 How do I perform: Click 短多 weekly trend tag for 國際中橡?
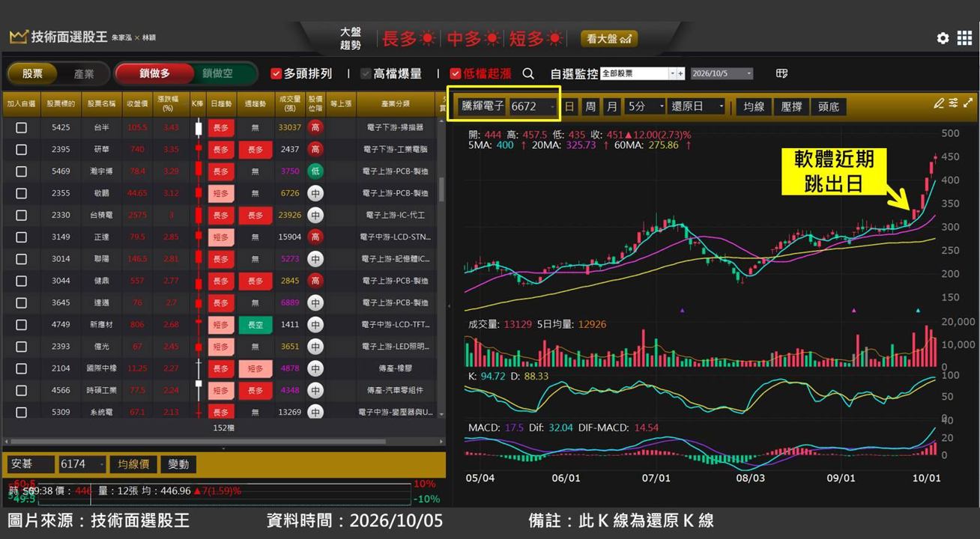pos(255,368)
